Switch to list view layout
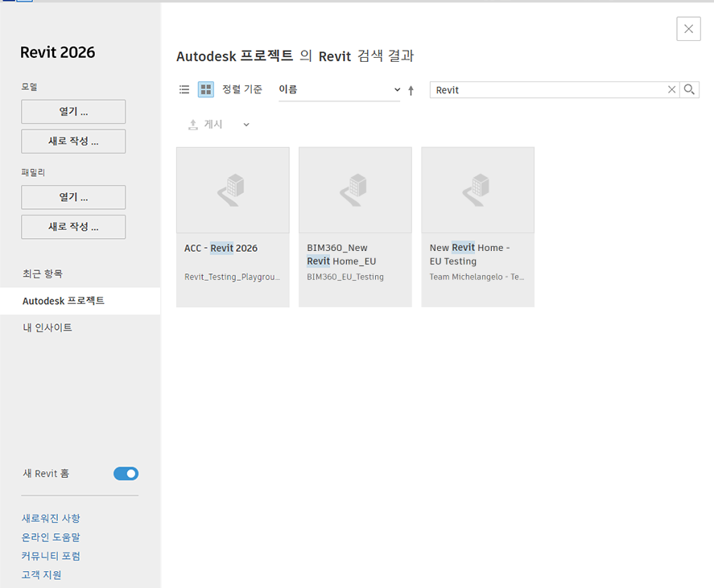 (x=184, y=89)
